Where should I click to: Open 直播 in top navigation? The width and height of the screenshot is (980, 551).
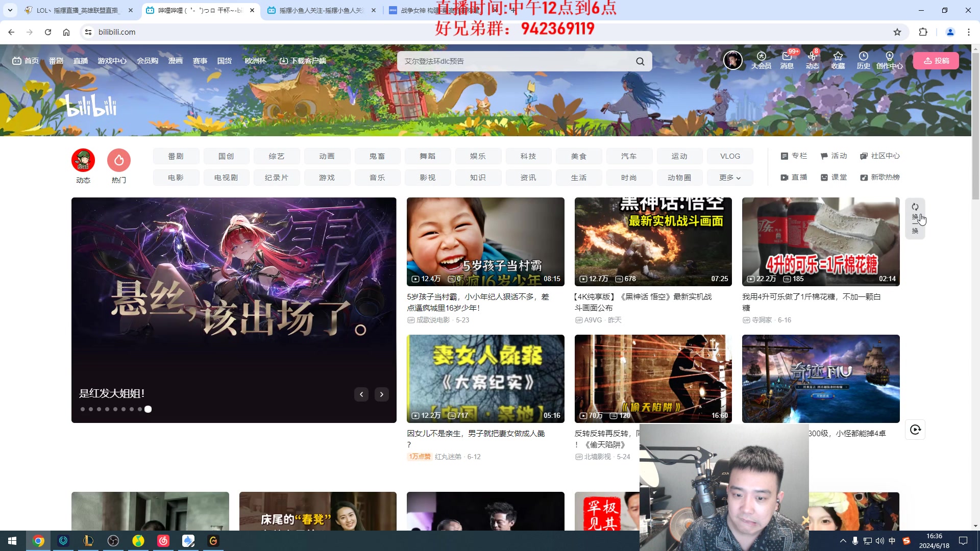point(81,61)
